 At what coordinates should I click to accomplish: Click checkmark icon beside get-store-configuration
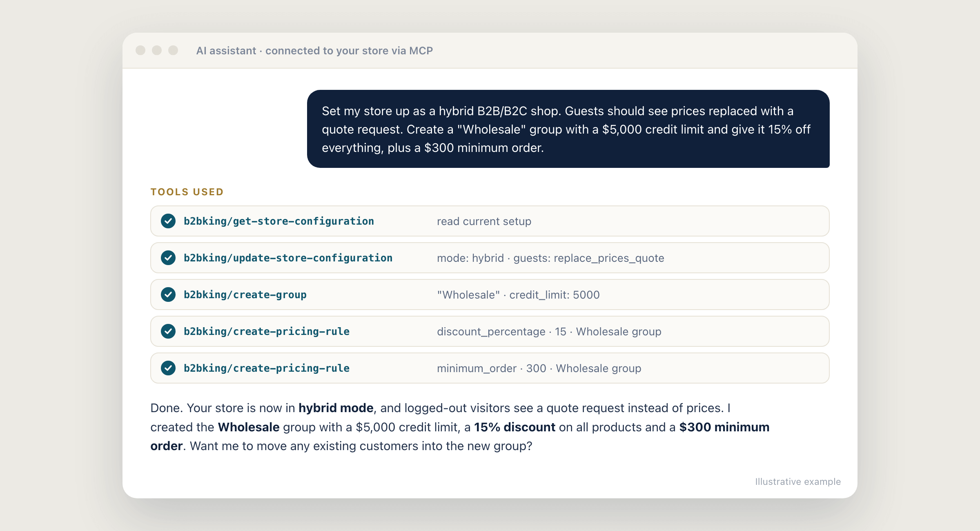click(168, 221)
